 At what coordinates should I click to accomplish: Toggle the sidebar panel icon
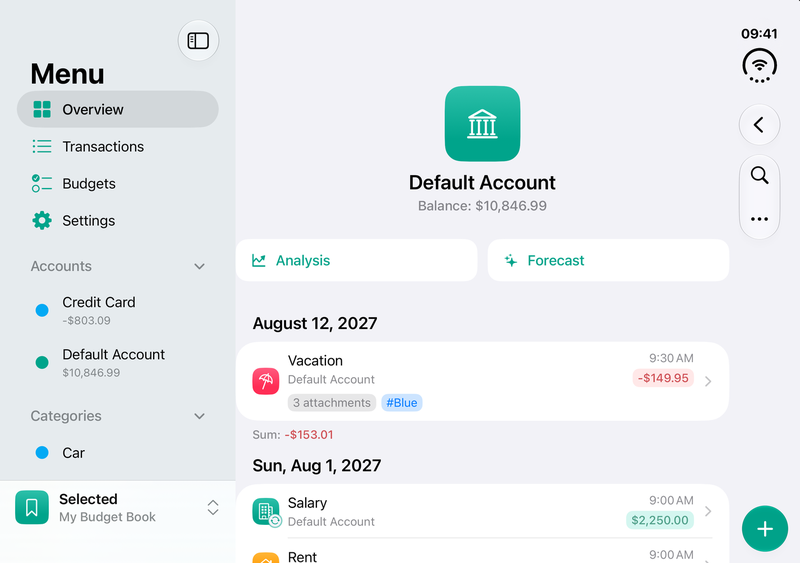click(198, 40)
